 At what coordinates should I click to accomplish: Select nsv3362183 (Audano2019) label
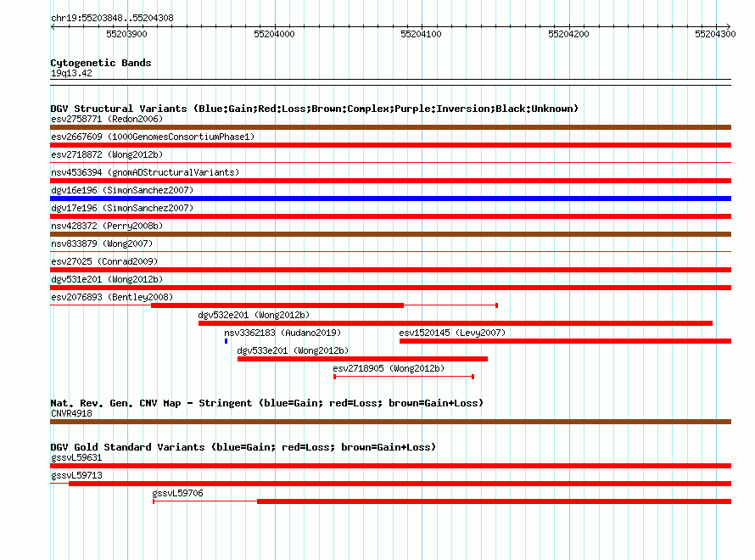[282, 333]
